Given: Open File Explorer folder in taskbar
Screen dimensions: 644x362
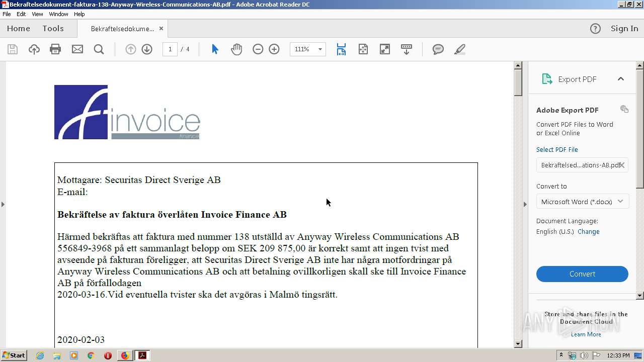Looking at the screenshot, I should tap(57, 355).
